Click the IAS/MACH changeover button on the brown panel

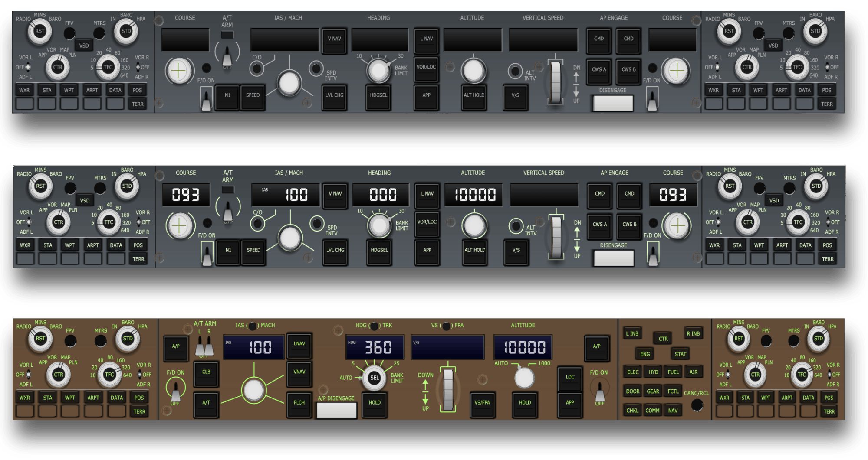click(253, 326)
